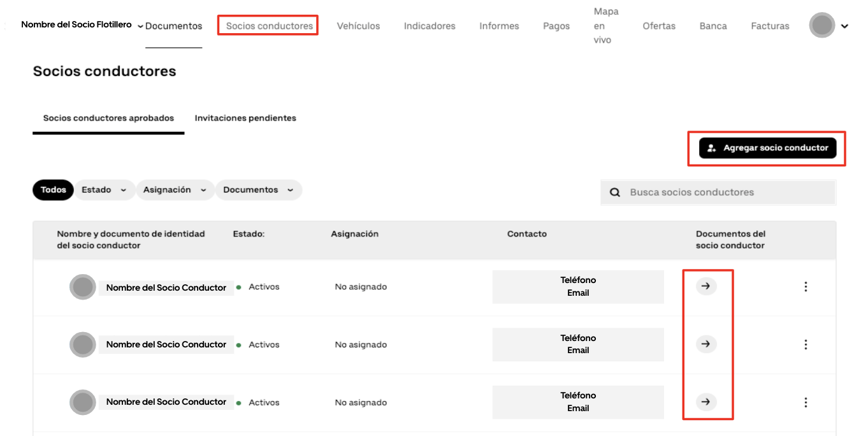The image size is (868, 436).
Task: Open documents arrow for third driver row
Action: (705, 402)
